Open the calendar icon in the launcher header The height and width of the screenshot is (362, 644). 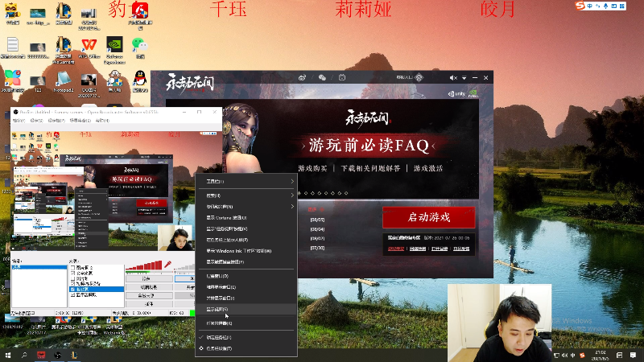341,77
